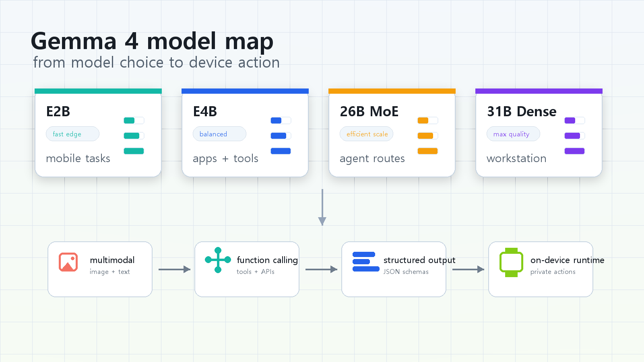Select the "efficient scale" pill tag
The height and width of the screenshot is (362, 644).
[366, 134]
